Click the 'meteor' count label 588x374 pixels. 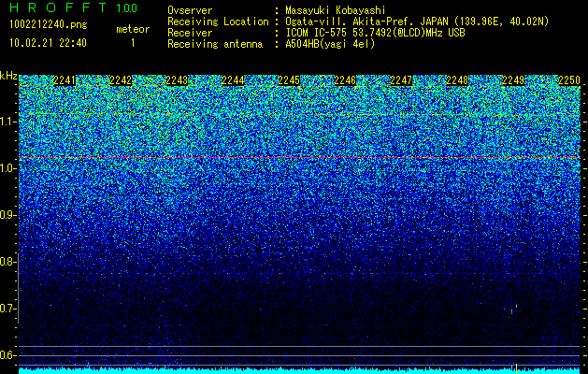click(133, 29)
